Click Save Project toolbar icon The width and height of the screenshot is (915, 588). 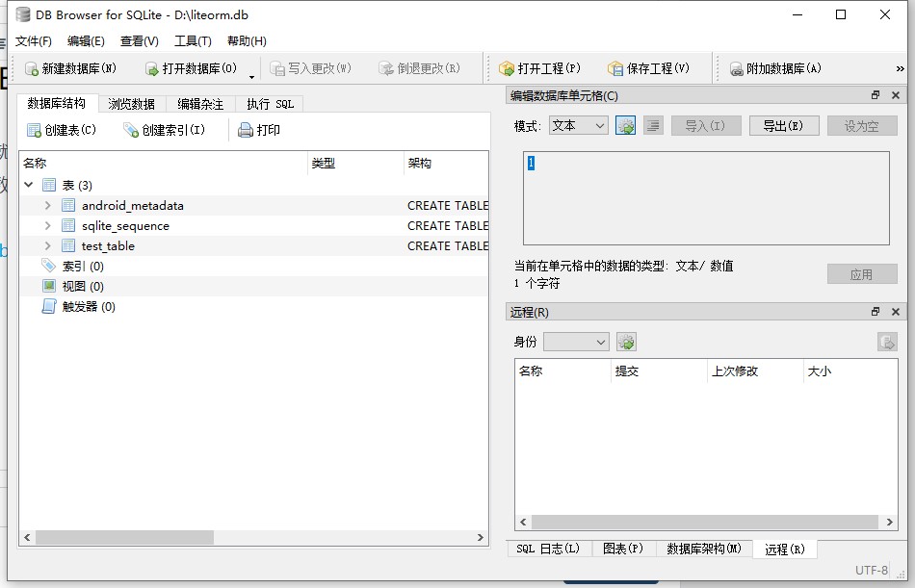point(615,69)
